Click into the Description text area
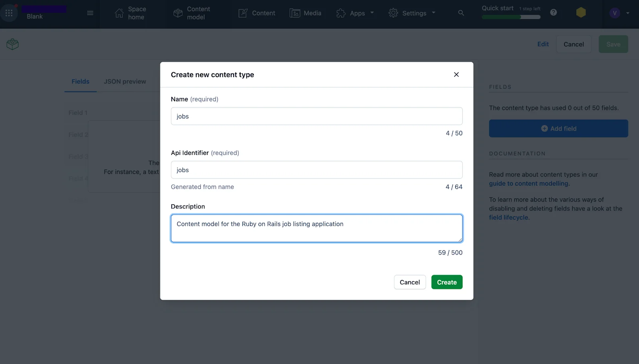Image resolution: width=639 pixels, height=364 pixels. pyautogui.click(x=317, y=228)
